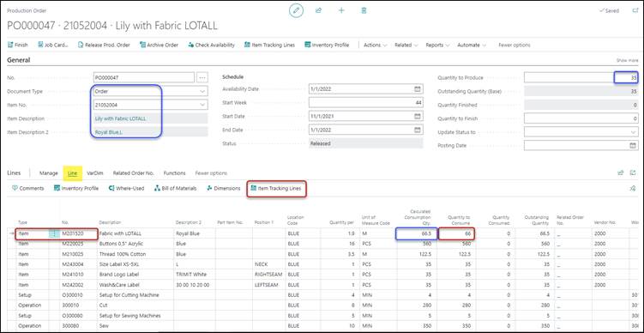Click the edit pencil icon
The width and height of the screenshot is (644, 333).
pyautogui.click(x=296, y=10)
